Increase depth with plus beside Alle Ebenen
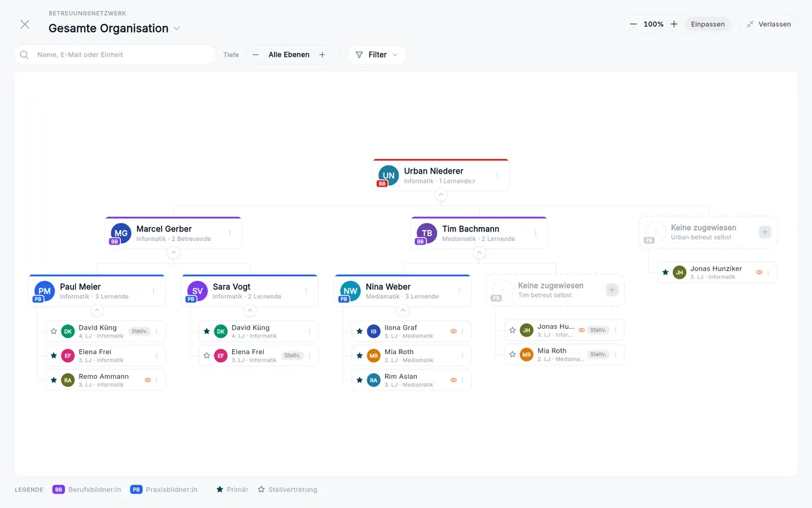Screen dimensions: 812x508 coord(322,54)
